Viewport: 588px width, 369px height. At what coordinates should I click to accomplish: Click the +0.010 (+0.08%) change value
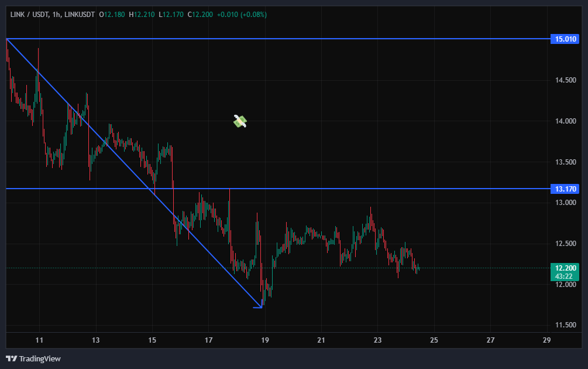(x=242, y=14)
